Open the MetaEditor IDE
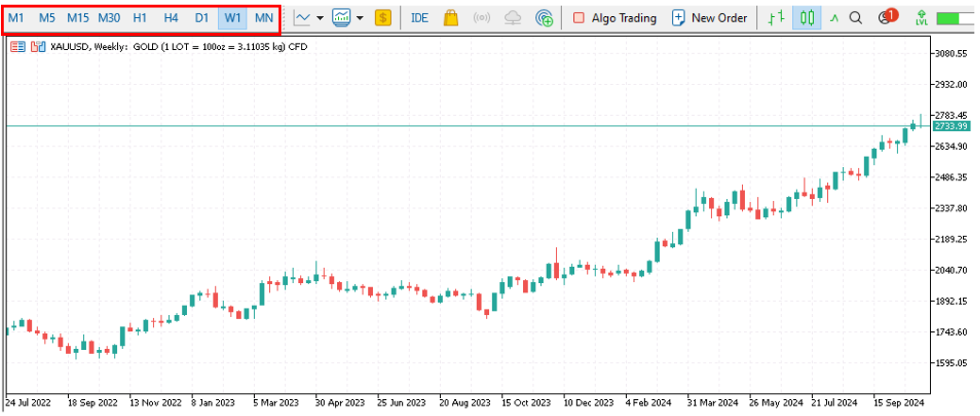This screenshot has width=980, height=416. (419, 18)
